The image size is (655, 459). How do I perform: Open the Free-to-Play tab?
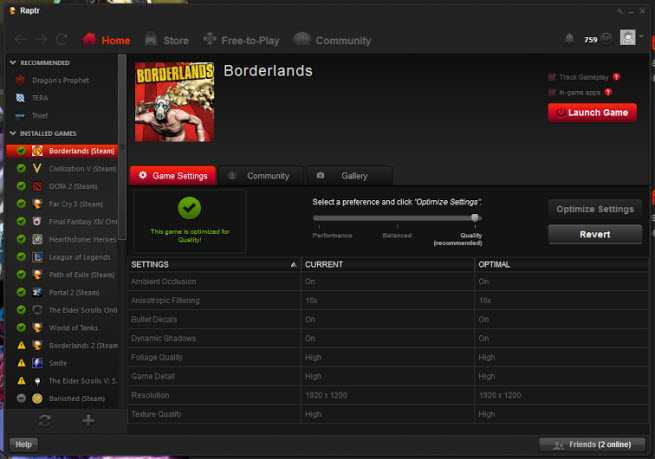(x=241, y=40)
